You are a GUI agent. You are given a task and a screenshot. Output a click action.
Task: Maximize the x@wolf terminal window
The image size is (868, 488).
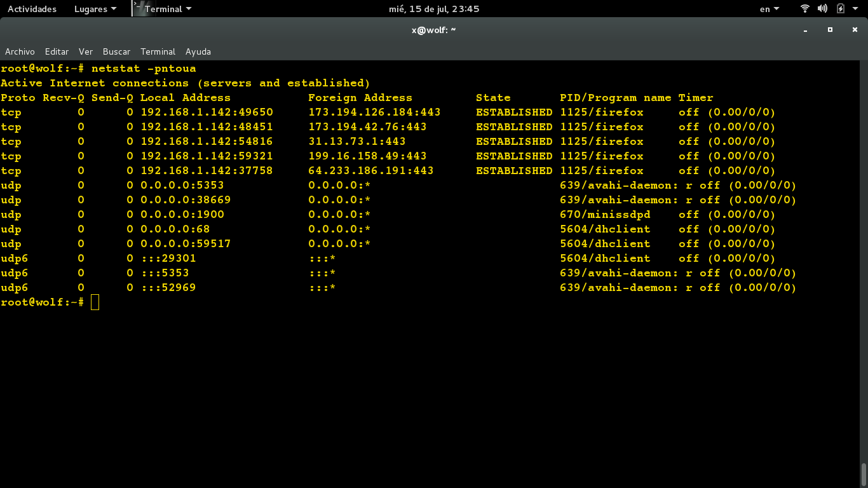(830, 30)
